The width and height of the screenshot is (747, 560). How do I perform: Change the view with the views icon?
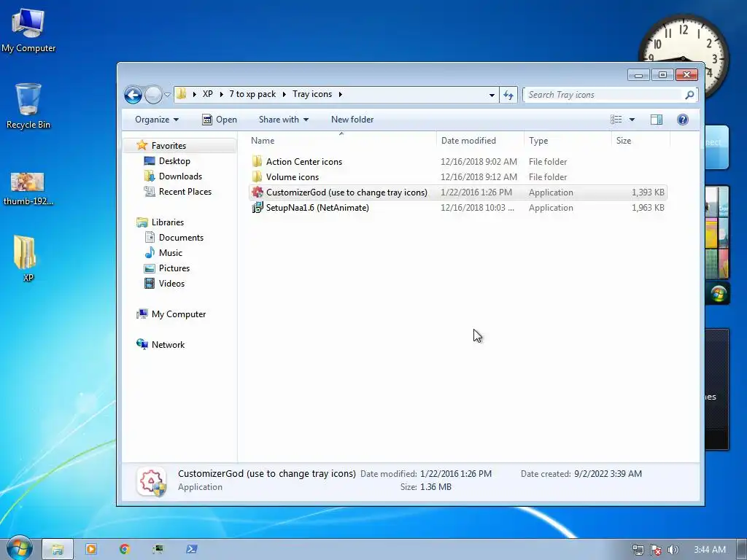click(616, 120)
